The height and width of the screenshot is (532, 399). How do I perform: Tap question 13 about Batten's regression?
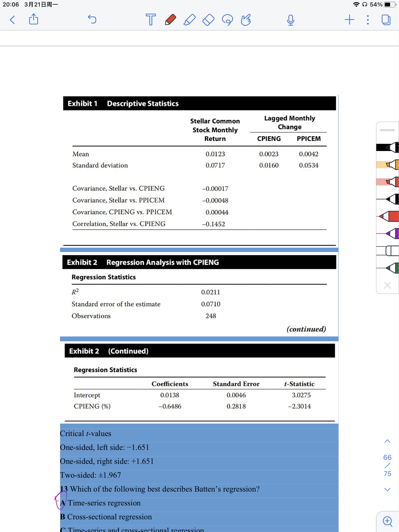pos(160,489)
